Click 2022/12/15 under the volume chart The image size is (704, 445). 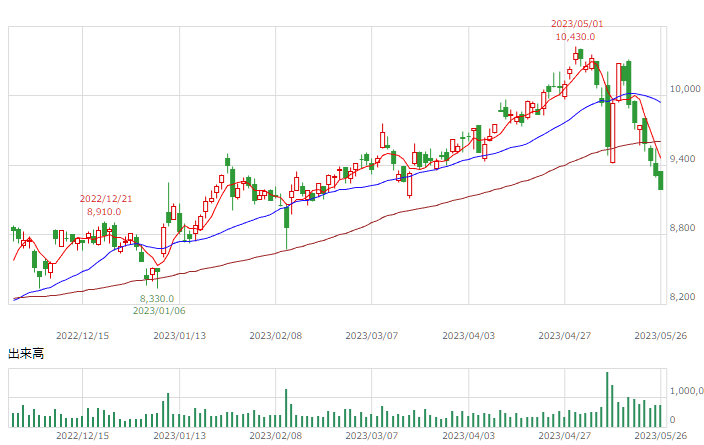[x=82, y=436]
